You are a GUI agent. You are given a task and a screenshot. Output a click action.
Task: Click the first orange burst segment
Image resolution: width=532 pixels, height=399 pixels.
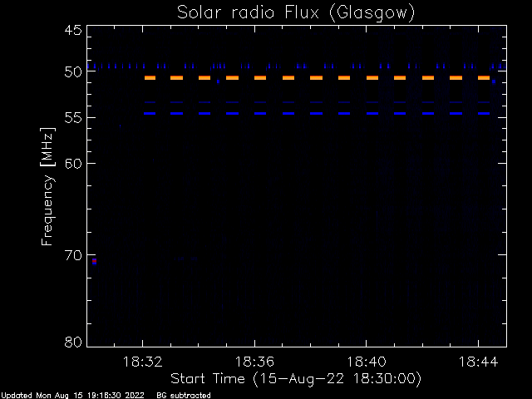point(150,77)
